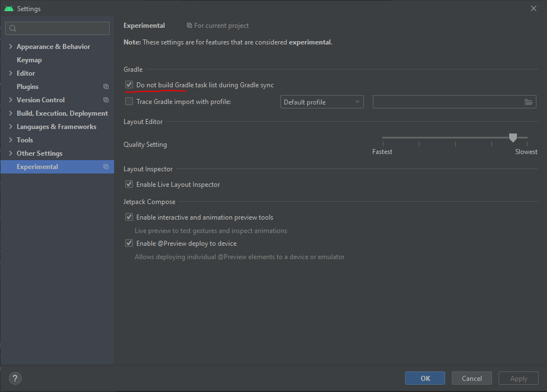
Task: Enable Trace Gradle import with profile
Action: 129,101
